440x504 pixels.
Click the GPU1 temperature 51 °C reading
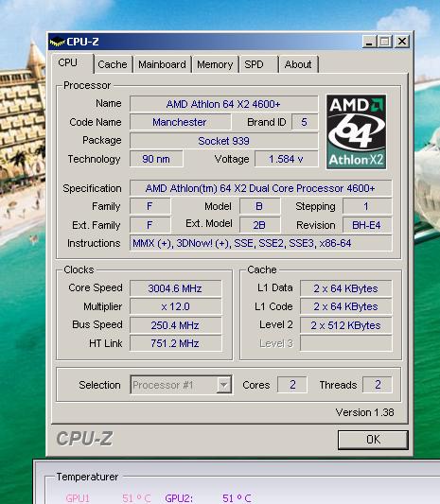coord(136,498)
